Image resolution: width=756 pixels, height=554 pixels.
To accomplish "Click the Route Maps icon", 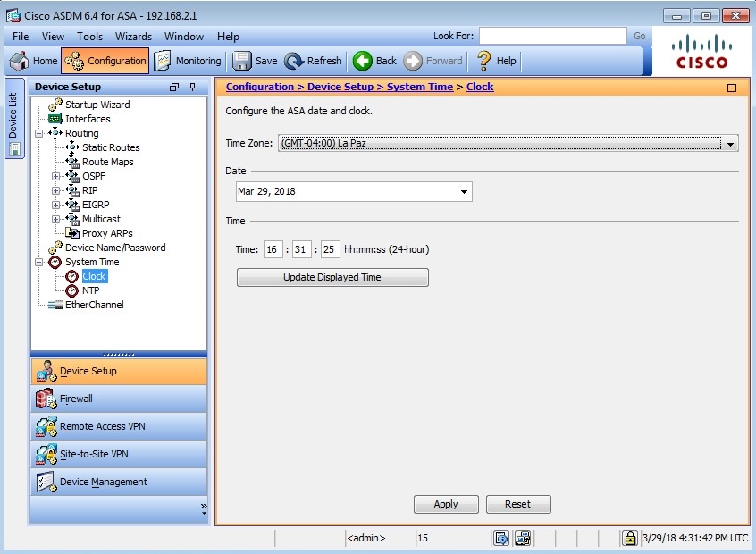I will pos(72,162).
